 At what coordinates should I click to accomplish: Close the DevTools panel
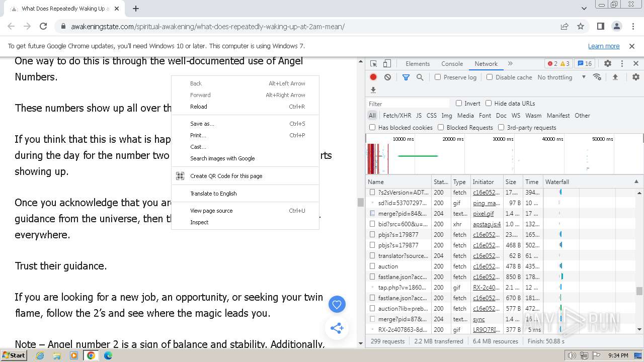click(x=636, y=64)
